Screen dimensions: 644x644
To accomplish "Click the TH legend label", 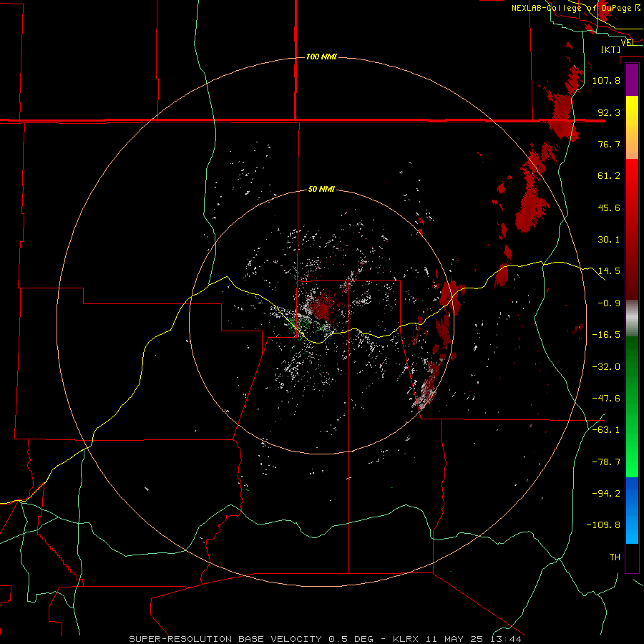I will click(615, 557).
